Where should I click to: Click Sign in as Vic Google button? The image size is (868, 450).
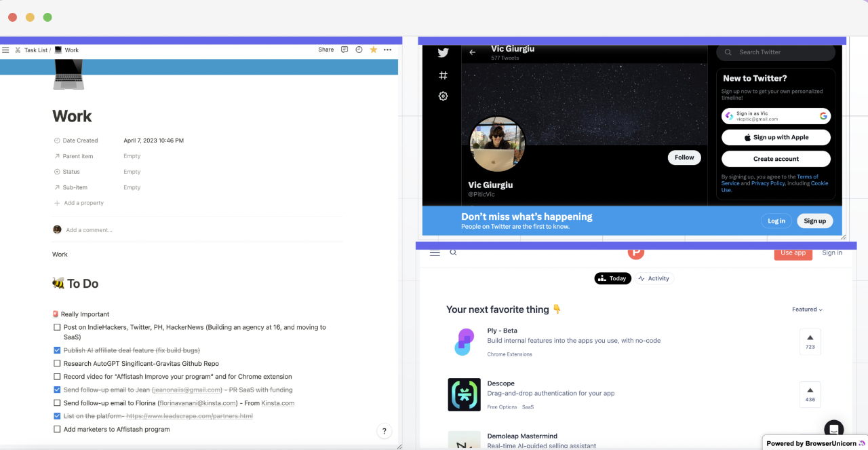(776, 116)
